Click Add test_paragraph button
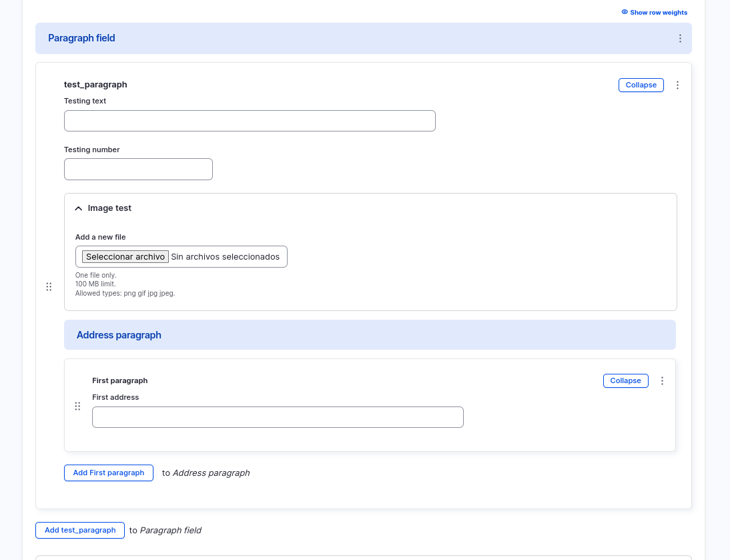The image size is (730, 560). pos(79,530)
